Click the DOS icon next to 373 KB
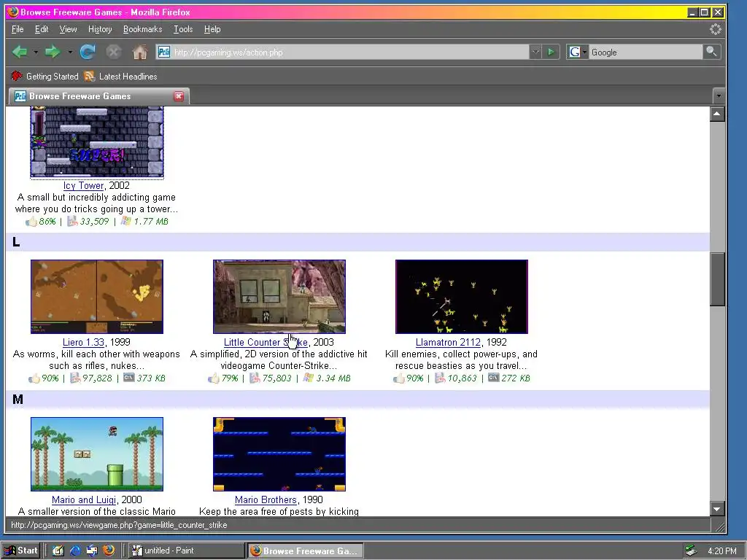Screen dimensions: 747x560 coord(128,378)
